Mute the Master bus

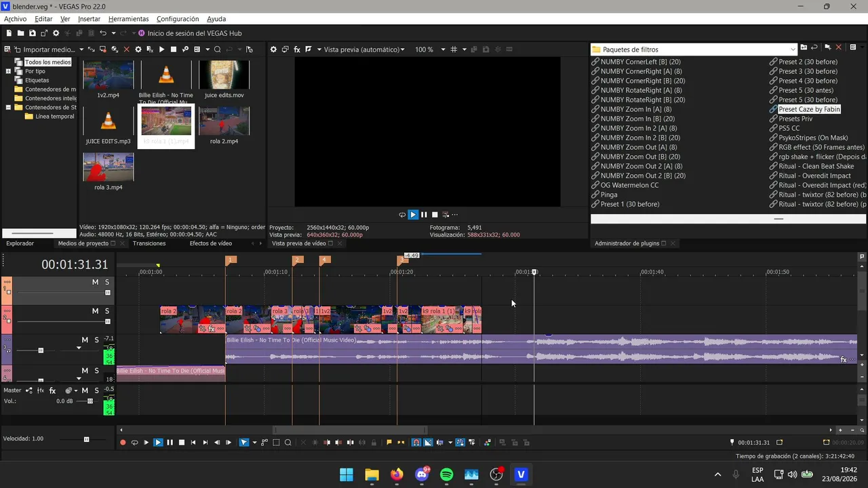tap(85, 390)
